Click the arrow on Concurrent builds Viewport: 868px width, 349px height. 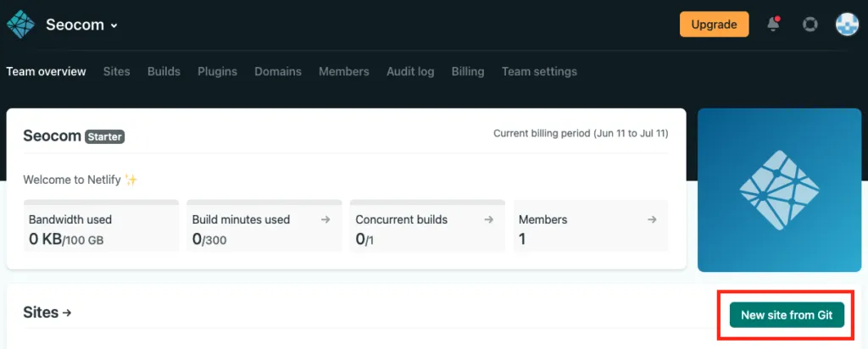489,219
